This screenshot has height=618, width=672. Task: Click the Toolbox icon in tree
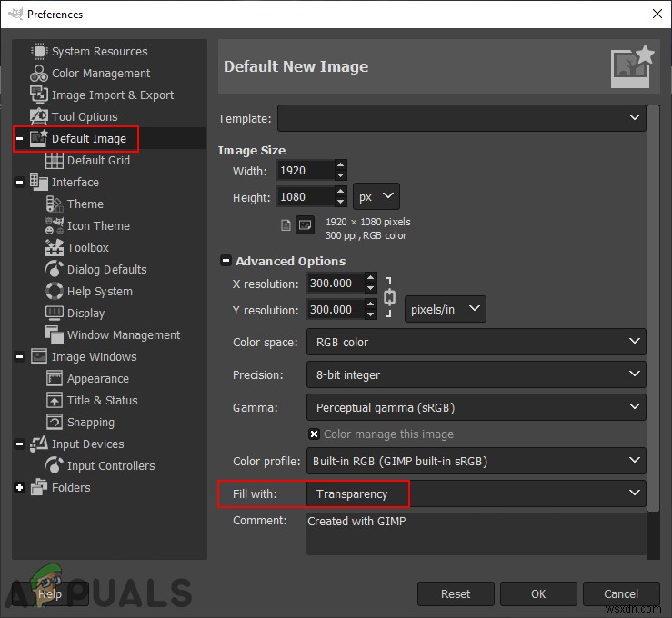tap(55, 247)
